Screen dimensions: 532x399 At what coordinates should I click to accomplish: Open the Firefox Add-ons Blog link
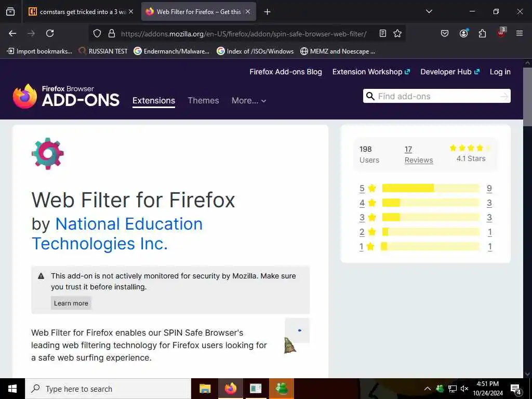[286, 72]
